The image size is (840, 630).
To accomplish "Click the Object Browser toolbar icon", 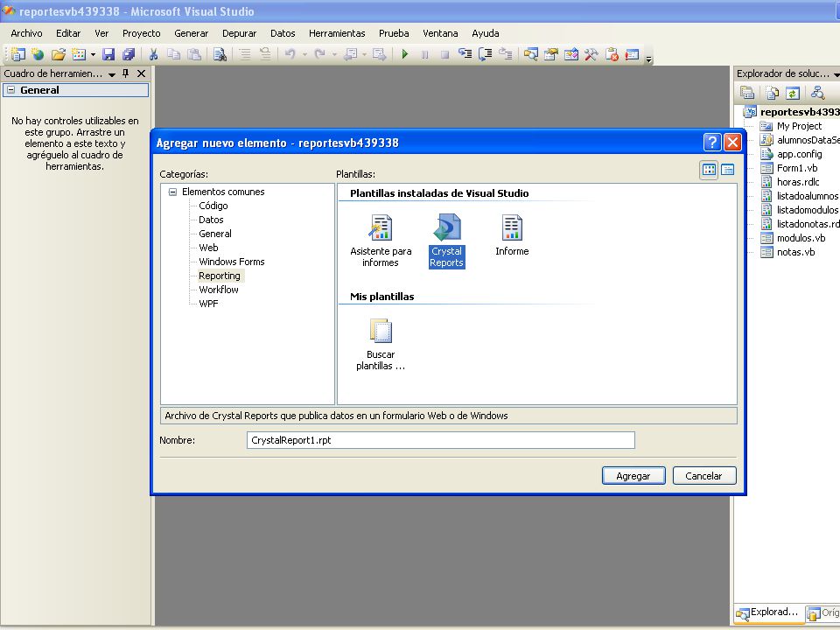I will click(571, 54).
